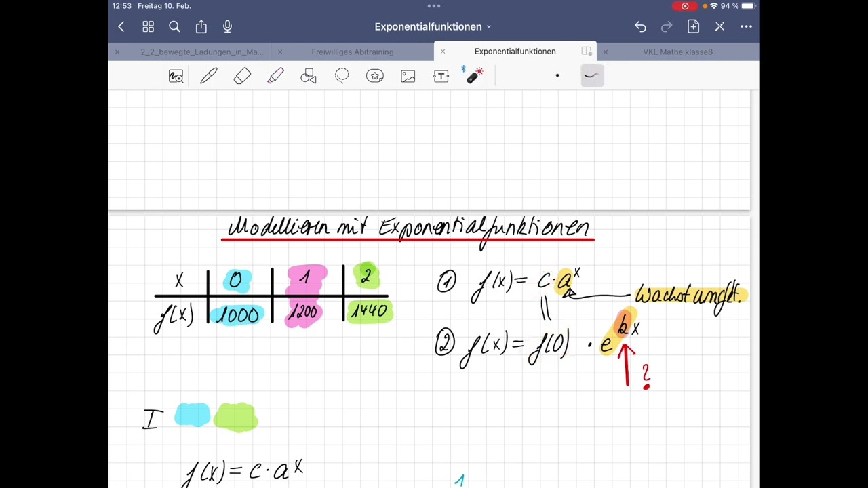Switch to the 2_2_bewegte_Ladungen_in_Ma... tab
Screen dimensions: 868x488
(x=202, y=52)
